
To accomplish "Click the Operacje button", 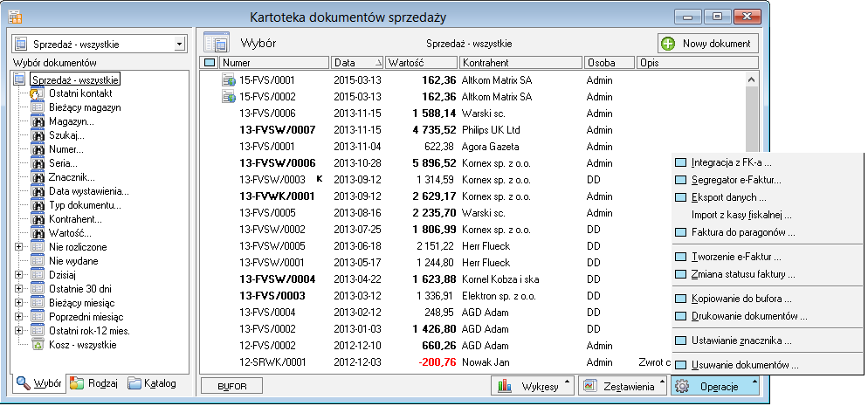I will (714, 386).
